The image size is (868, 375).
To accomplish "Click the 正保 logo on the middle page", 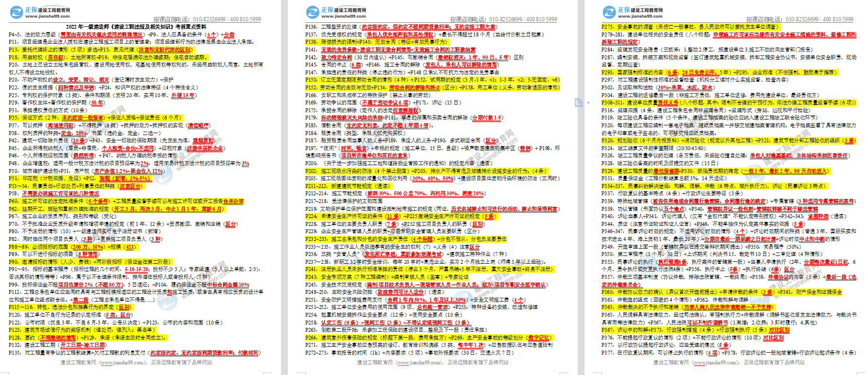I will click(x=336, y=12).
